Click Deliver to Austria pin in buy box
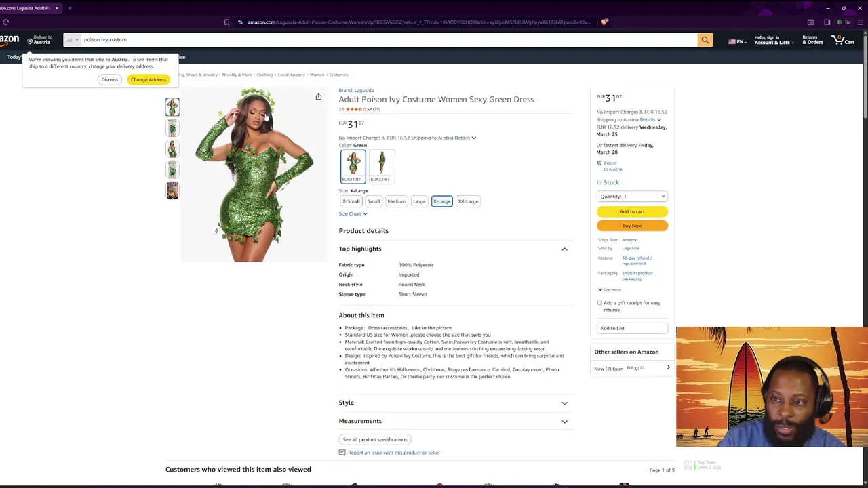Image resolution: width=868 pixels, height=488 pixels. pos(599,163)
